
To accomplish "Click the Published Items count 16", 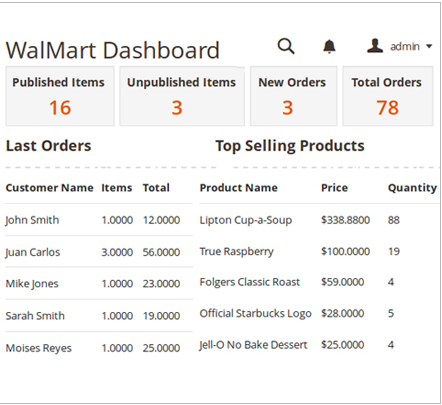I will [x=60, y=108].
